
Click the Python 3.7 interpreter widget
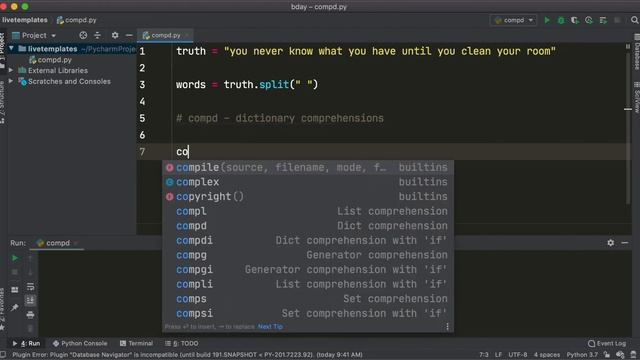(x=582, y=355)
